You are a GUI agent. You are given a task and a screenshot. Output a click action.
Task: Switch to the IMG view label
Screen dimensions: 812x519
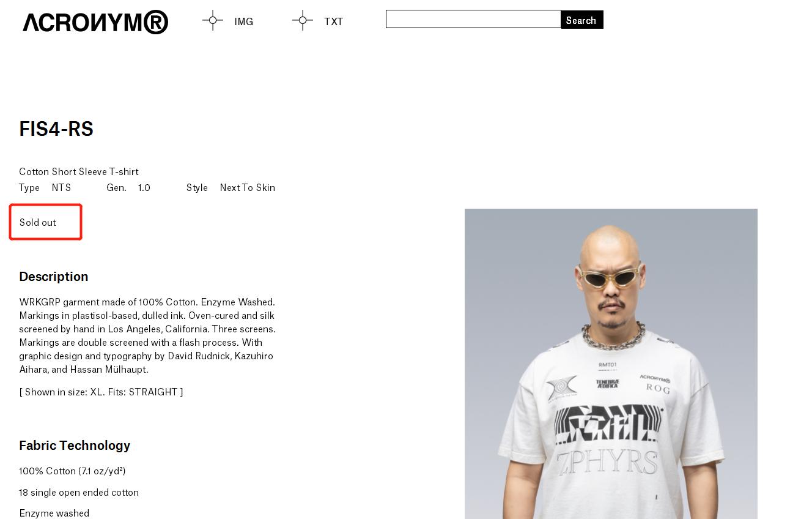[243, 21]
